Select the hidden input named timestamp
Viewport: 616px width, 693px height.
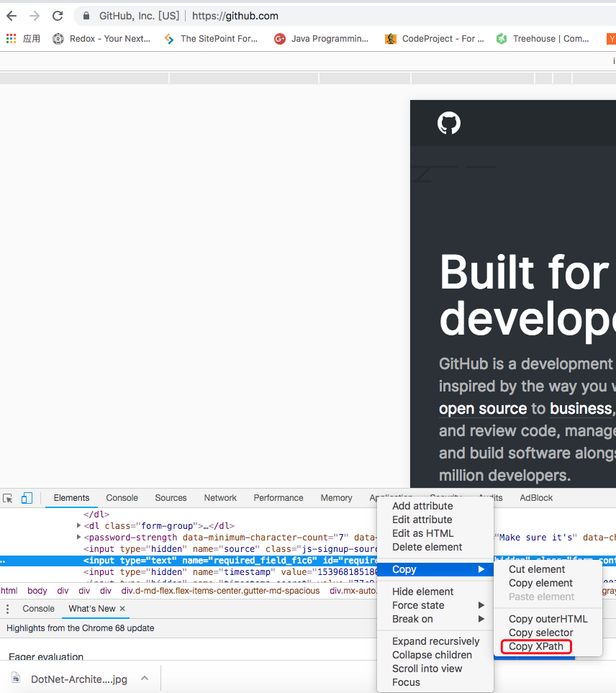coord(230,572)
